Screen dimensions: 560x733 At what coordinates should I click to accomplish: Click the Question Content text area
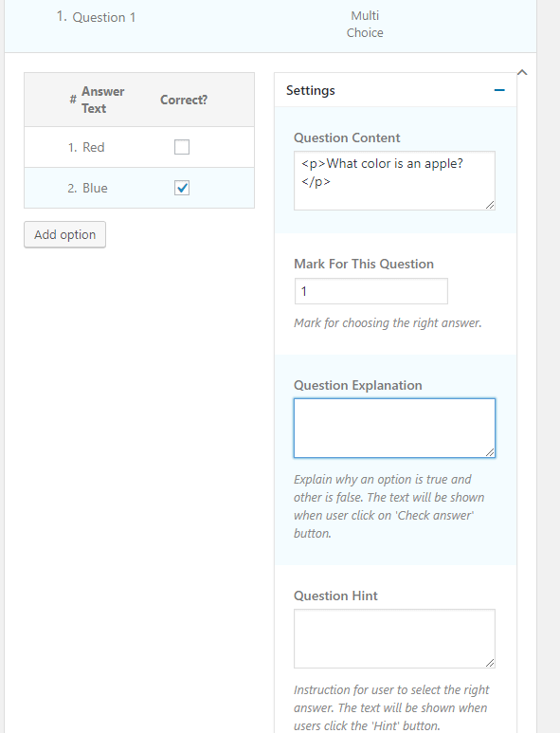394,180
